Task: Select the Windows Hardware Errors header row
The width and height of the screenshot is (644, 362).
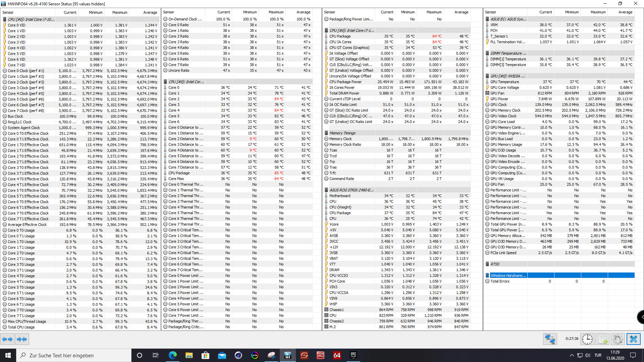Action: click(559, 276)
